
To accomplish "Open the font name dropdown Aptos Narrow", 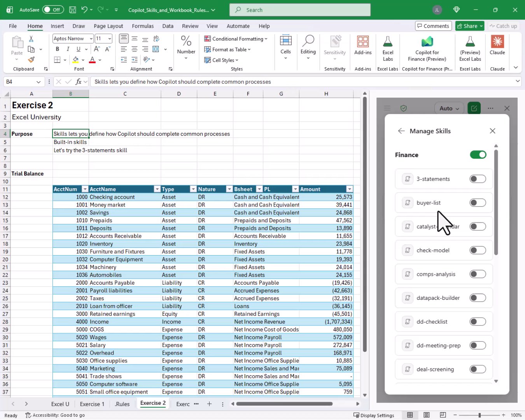I will coord(91,38).
